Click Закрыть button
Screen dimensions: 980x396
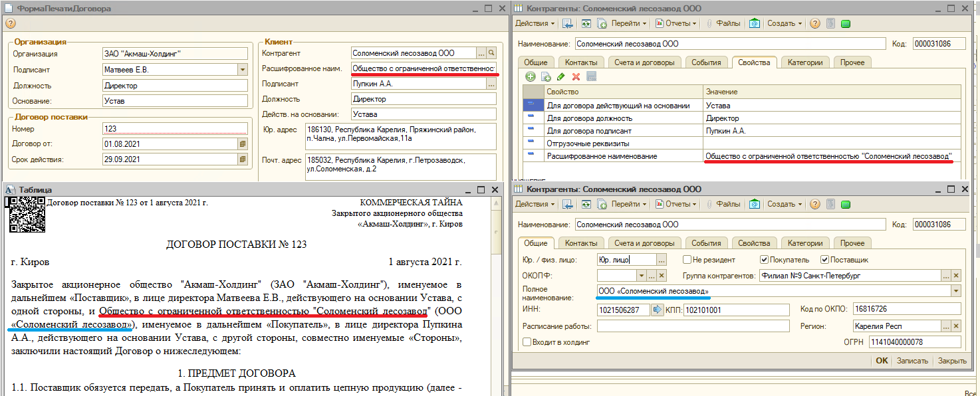[952, 361]
